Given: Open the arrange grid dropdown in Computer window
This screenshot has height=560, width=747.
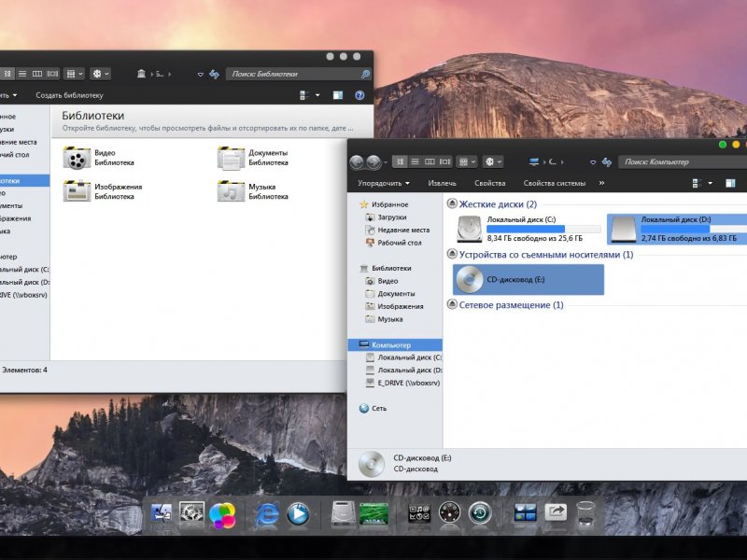Looking at the screenshot, I should point(467,161).
